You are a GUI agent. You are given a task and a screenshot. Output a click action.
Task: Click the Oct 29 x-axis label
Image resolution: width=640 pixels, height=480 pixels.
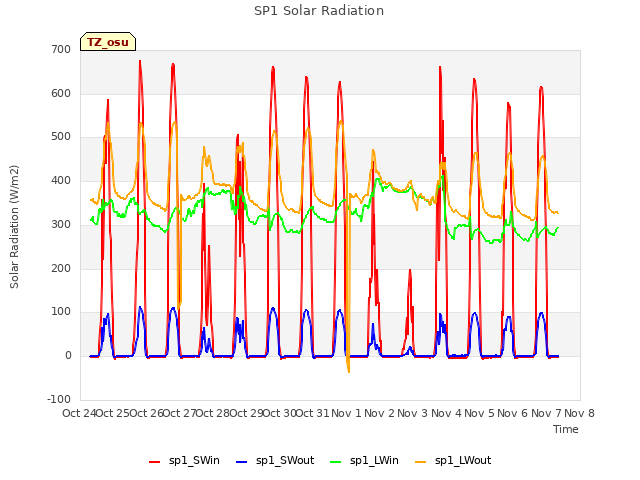click(247, 413)
